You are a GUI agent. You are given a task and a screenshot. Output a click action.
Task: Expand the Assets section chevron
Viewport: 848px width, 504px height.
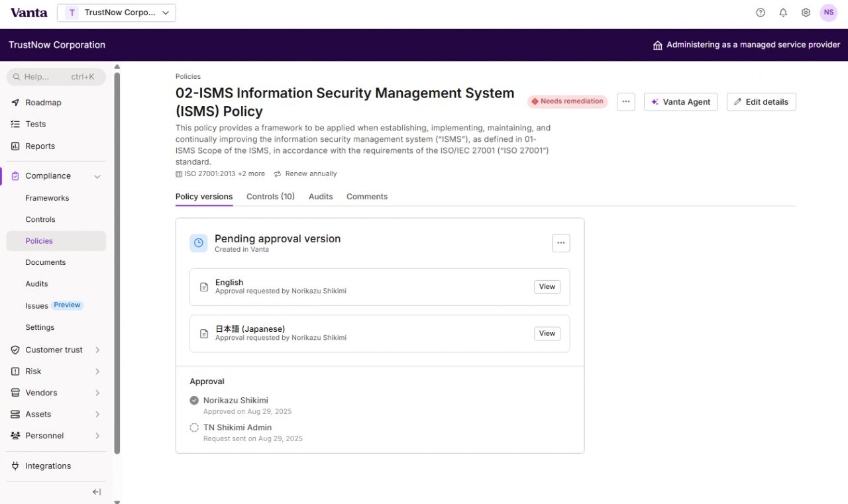97,414
